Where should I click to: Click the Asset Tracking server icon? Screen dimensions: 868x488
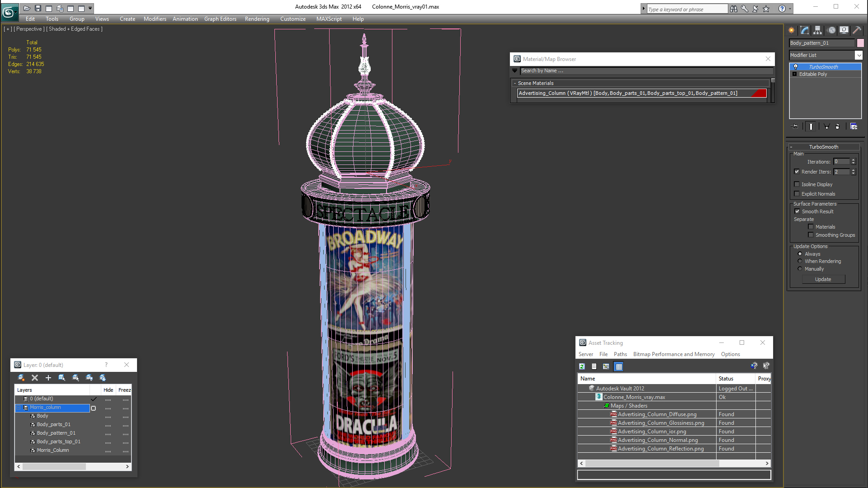pos(585,354)
